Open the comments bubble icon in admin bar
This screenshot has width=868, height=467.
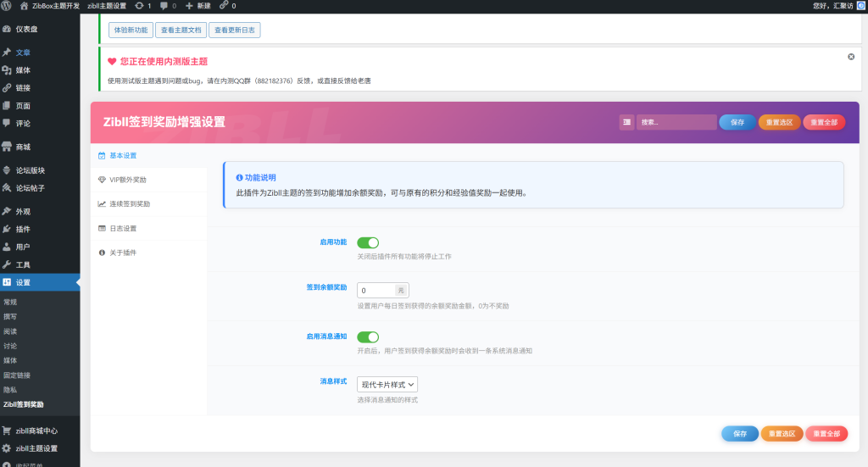coord(164,6)
